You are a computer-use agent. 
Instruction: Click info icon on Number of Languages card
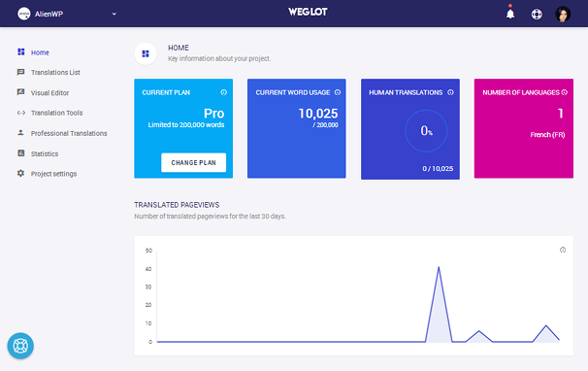point(565,92)
